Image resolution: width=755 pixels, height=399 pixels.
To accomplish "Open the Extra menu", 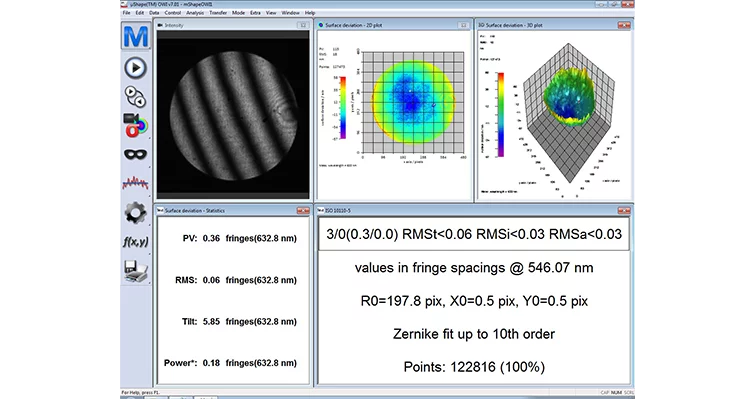I will 255,13.
